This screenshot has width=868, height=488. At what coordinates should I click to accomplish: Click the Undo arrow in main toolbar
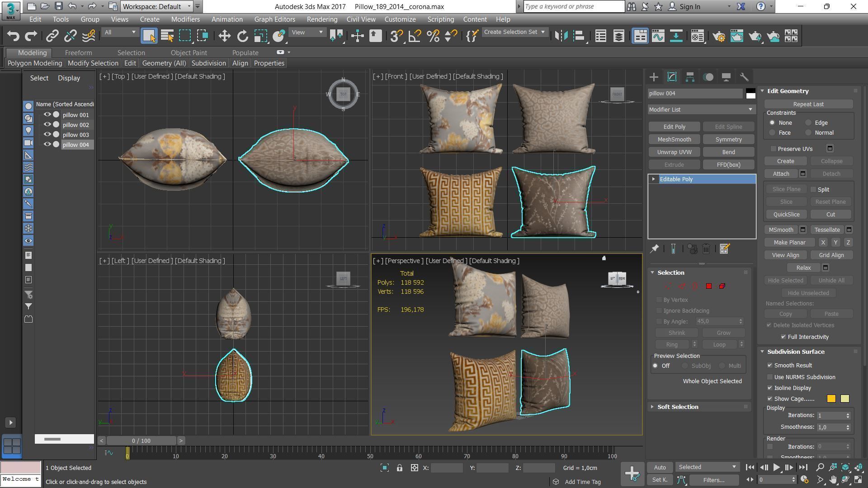click(13, 36)
